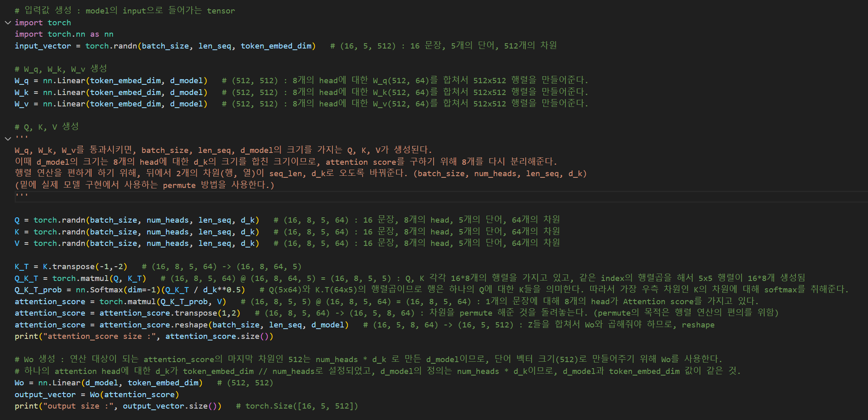This screenshot has width=868, height=420.
Task: Click the line 'import torch.nn as nn'
Action: [x=64, y=34]
